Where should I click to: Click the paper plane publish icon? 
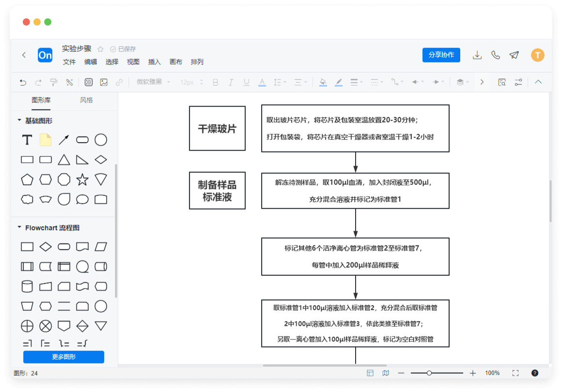click(x=514, y=55)
